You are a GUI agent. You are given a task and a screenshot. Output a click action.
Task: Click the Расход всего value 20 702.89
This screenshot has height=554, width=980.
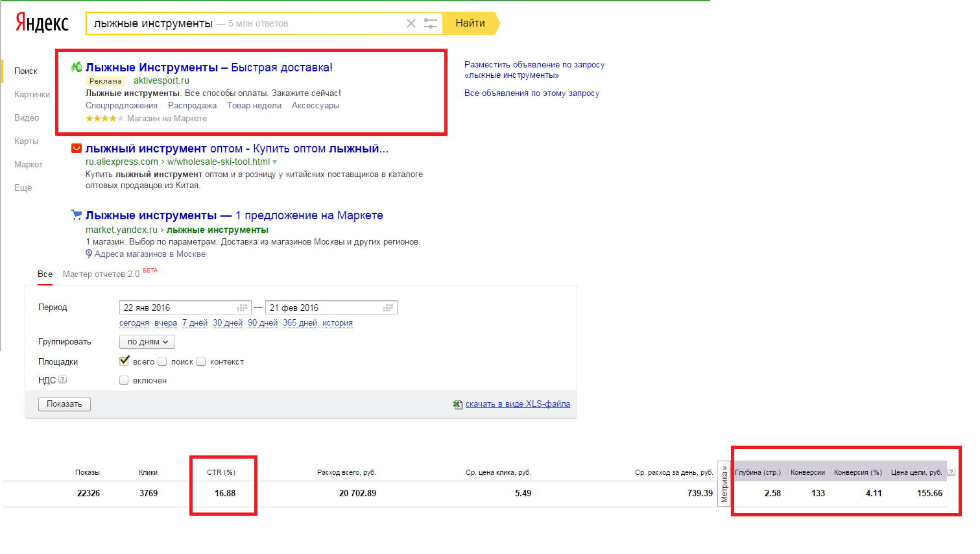[x=357, y=493]
